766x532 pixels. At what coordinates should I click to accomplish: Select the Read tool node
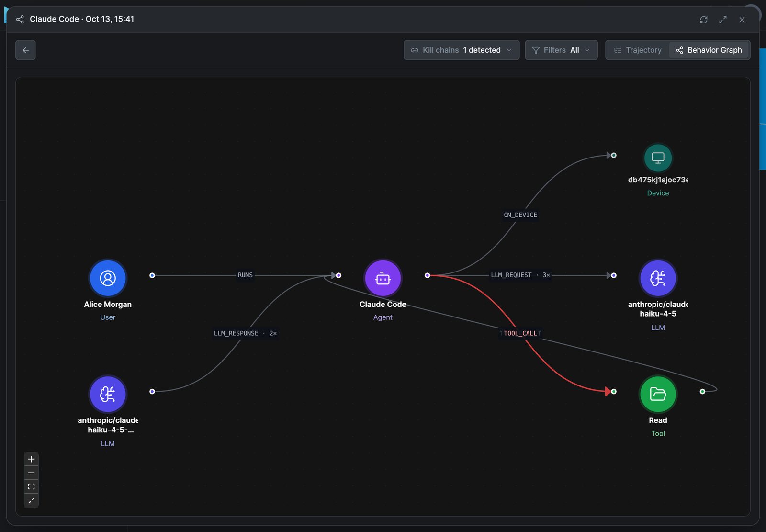click(x=658, y=394)
